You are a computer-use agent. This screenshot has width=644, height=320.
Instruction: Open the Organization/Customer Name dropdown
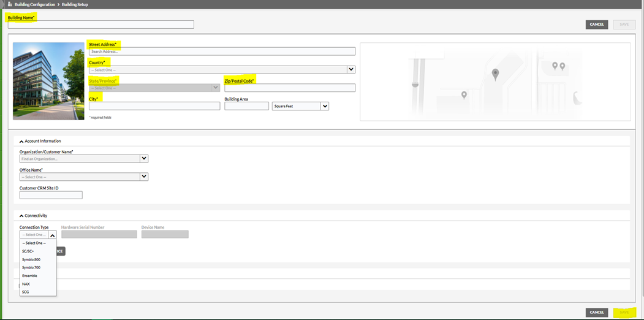click(x=144, y=159)
